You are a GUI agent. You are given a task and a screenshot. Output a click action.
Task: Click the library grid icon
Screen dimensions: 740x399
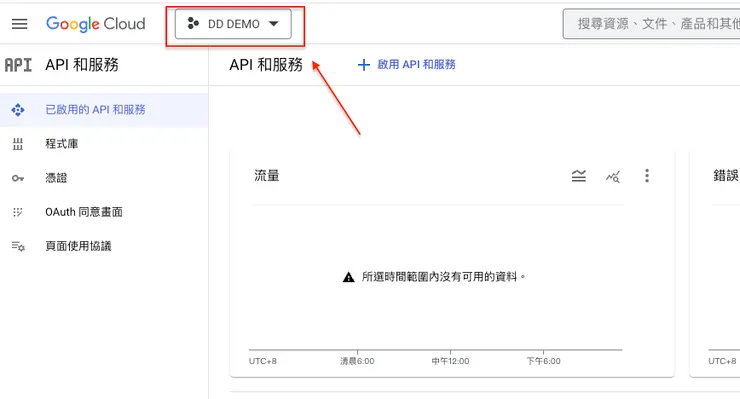coord(18,144)
